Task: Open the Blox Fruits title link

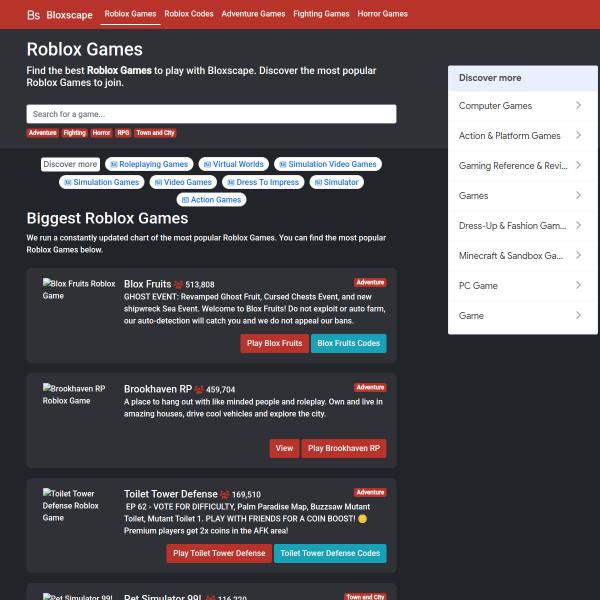Action: click(x=147, y=284)
